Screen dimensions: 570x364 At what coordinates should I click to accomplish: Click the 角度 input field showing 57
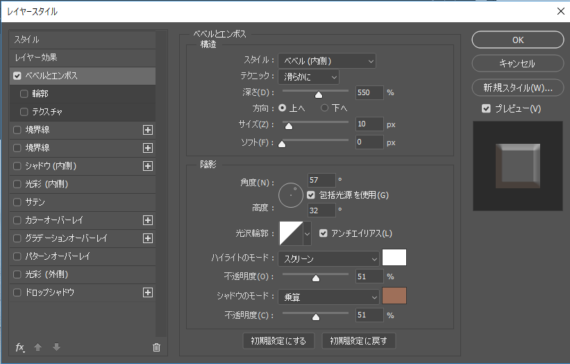(321, 180)
